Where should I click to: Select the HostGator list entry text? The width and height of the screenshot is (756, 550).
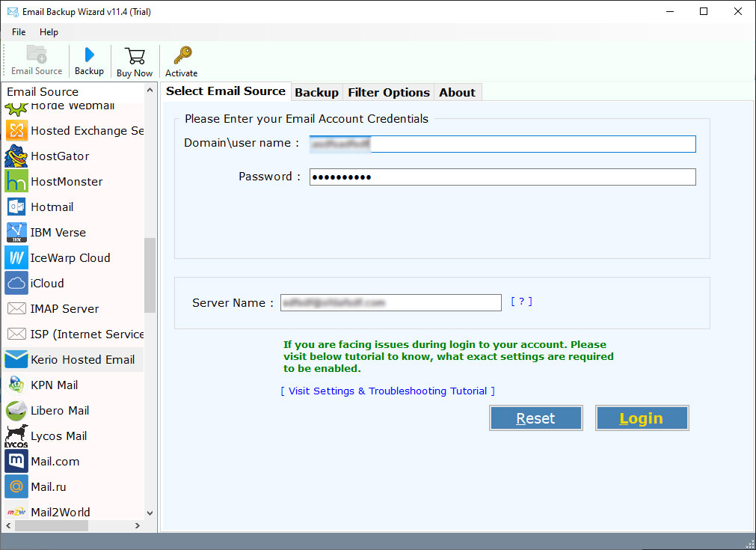[x=60, y=156]
